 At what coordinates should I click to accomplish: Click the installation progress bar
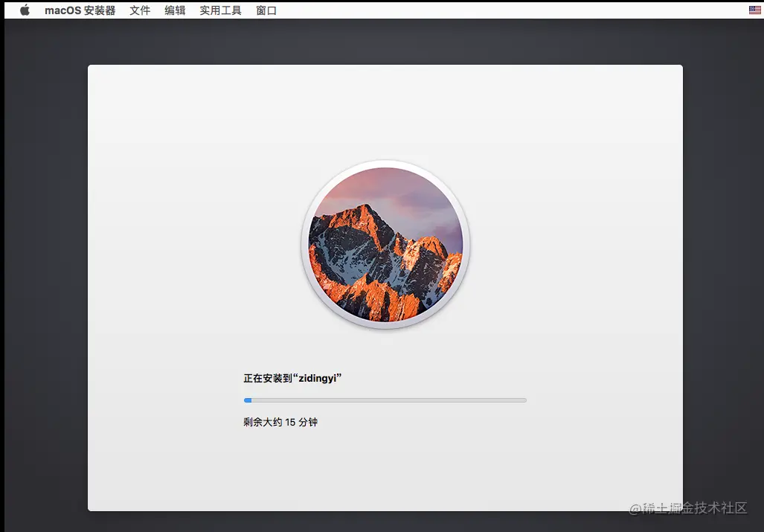tap(385, 400)
